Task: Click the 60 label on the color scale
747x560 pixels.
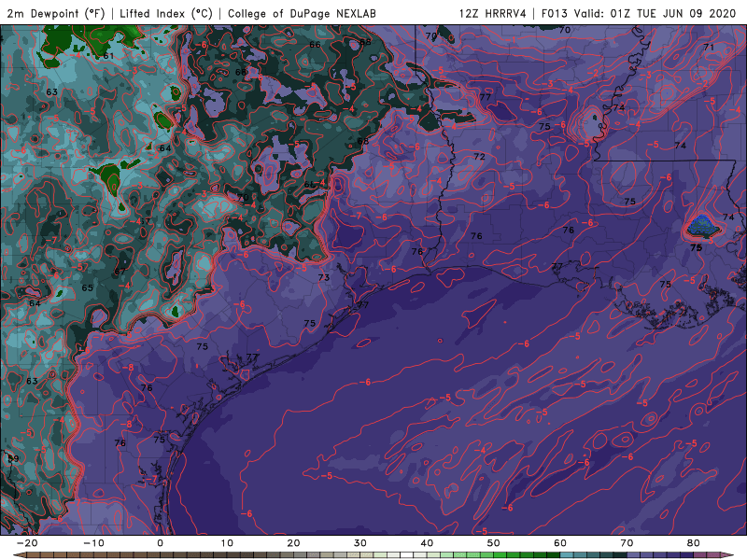Action: tap(560, 543)
